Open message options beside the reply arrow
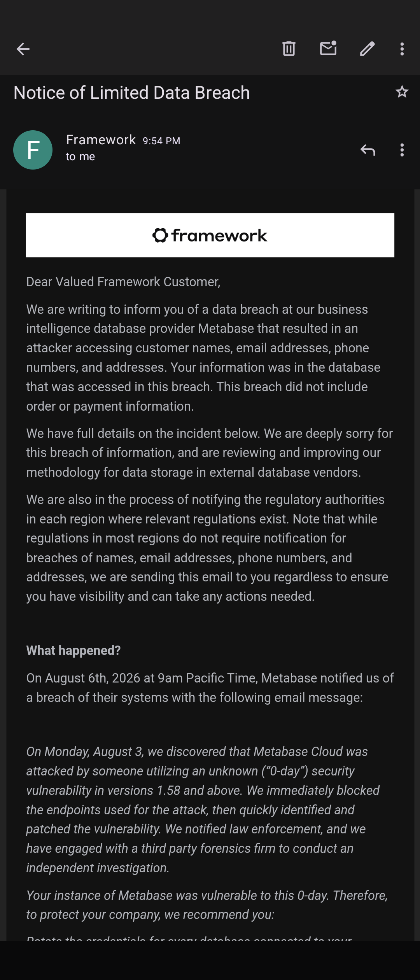The width and height of the screenshot is (420, 980). click(x=402, y=150)
